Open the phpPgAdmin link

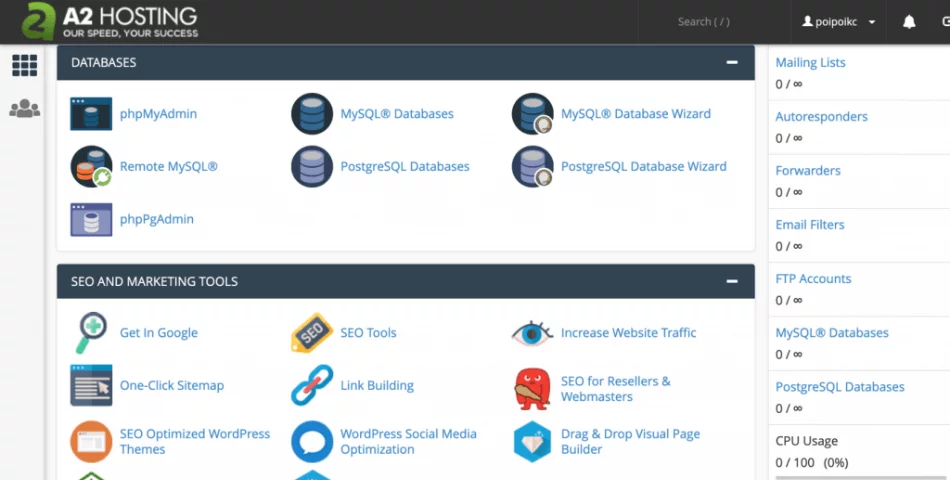pyautogui.click(x=157, y=219)
